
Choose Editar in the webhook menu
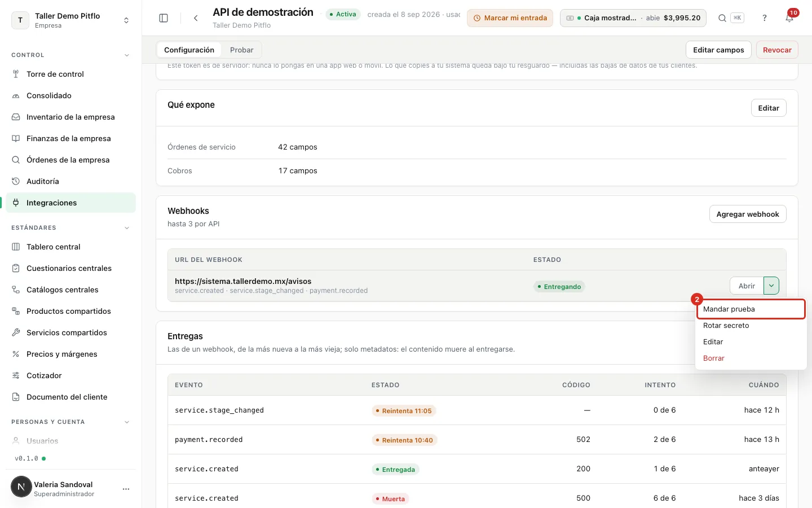pos(751,342)
